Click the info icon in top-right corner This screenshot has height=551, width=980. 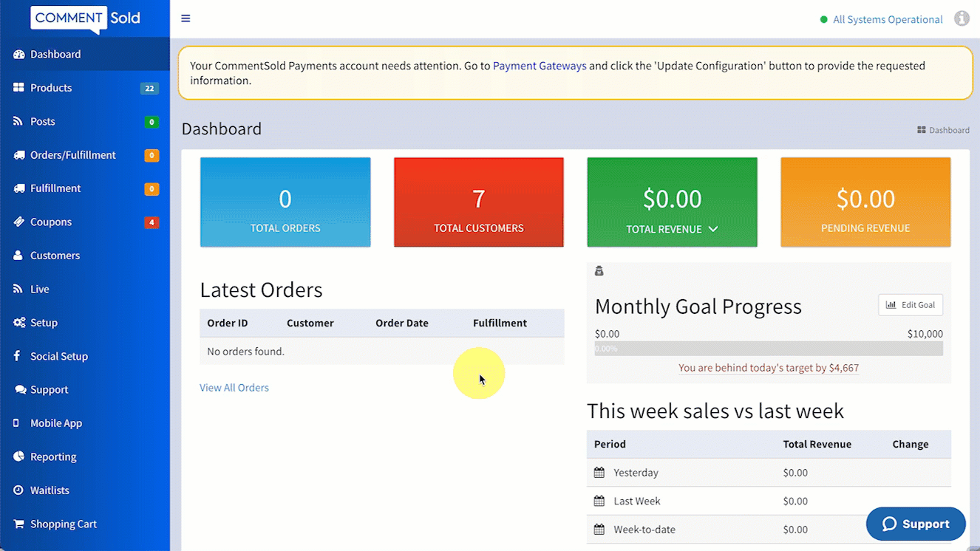pyautogui.click(x=962, y=18)
